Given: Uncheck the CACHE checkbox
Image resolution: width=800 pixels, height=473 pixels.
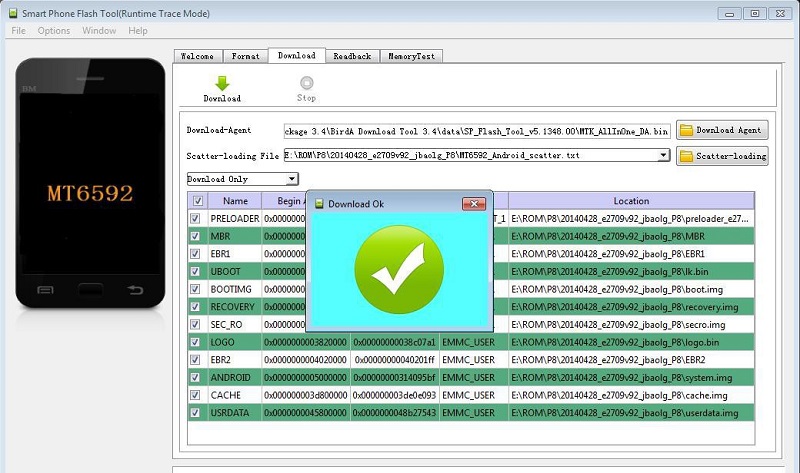Looking at the screenshot, I should [x=195, y=395].
